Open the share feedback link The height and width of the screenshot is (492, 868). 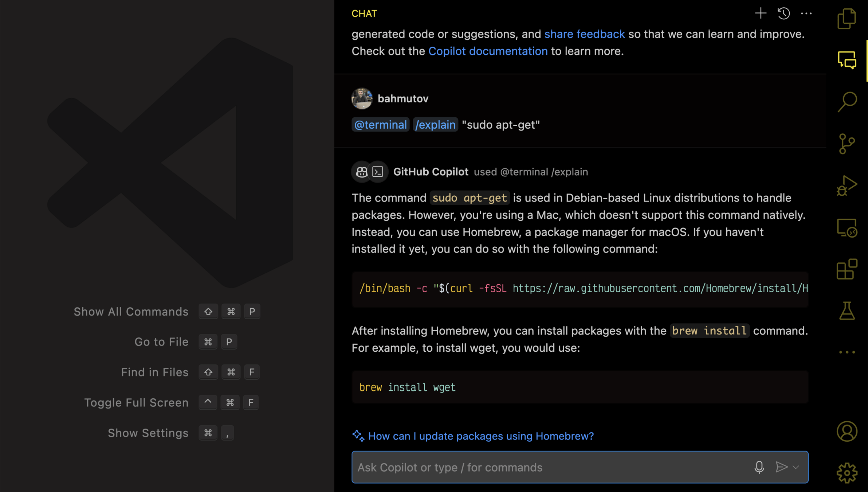[x=584, y=34]
